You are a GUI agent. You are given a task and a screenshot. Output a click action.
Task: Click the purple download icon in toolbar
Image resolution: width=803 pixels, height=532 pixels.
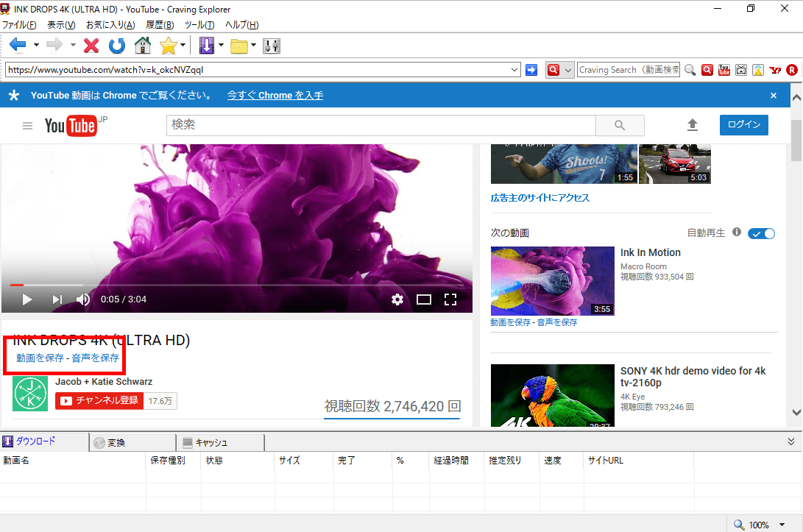pos(206,46)
